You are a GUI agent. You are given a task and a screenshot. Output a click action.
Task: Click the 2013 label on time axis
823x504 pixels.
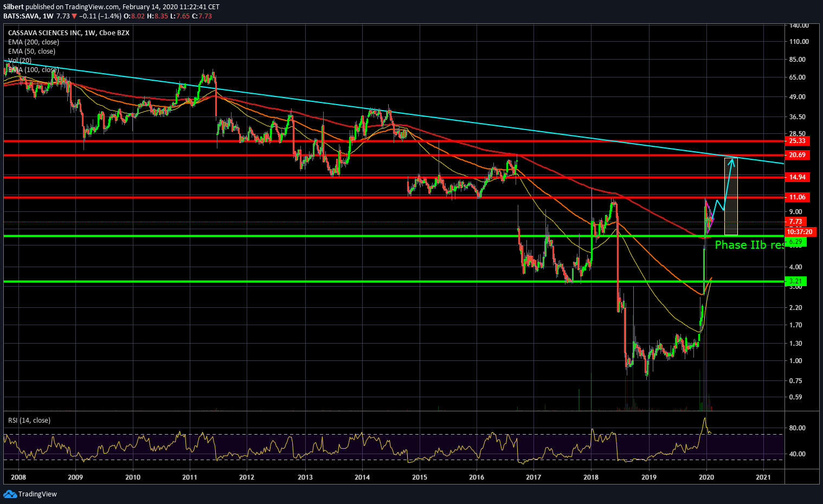click(305, 477)
